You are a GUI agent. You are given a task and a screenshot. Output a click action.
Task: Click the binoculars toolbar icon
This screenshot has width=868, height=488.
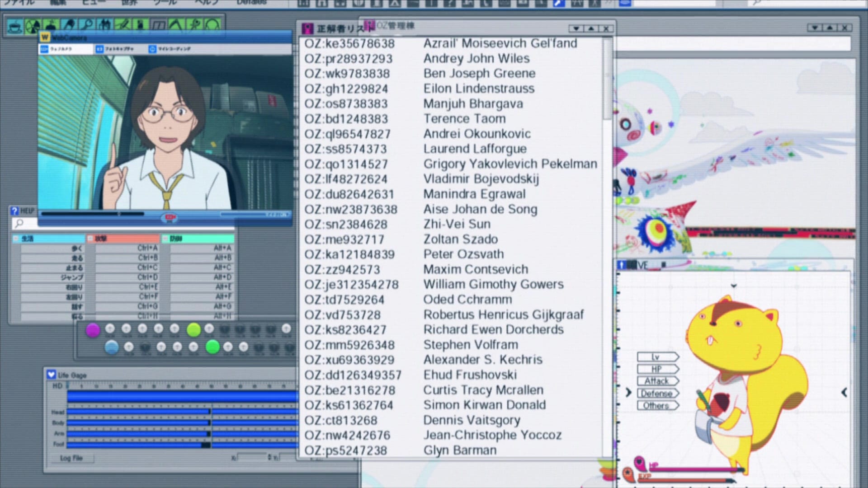coord(105,24)
